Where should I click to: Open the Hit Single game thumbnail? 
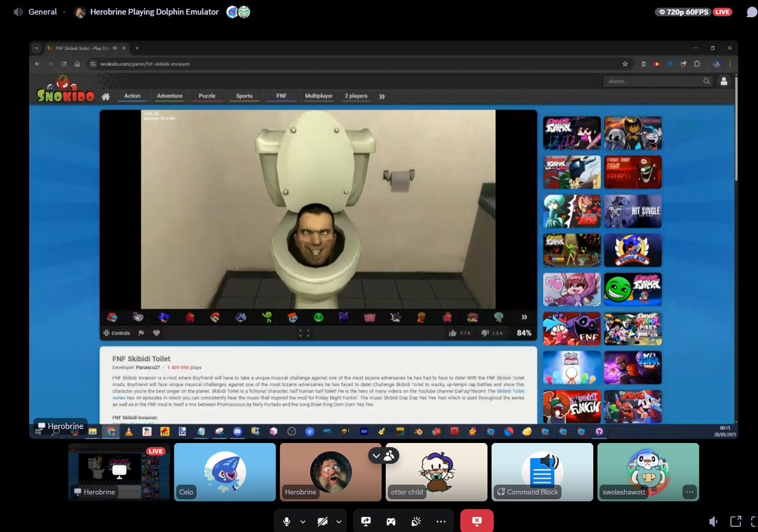point(633,211)
